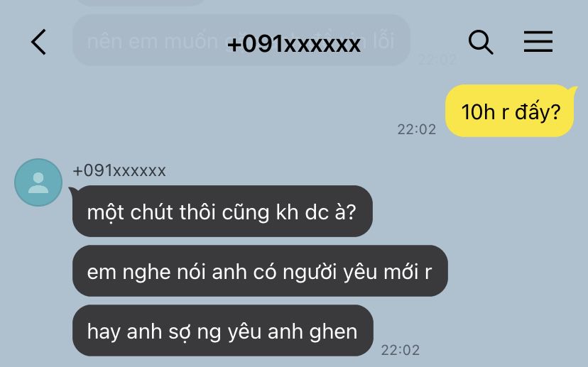Tap the 22:02 time beside the yellow bubble
The height and width of the screenshot is (367, 588).
click(417, 129)
